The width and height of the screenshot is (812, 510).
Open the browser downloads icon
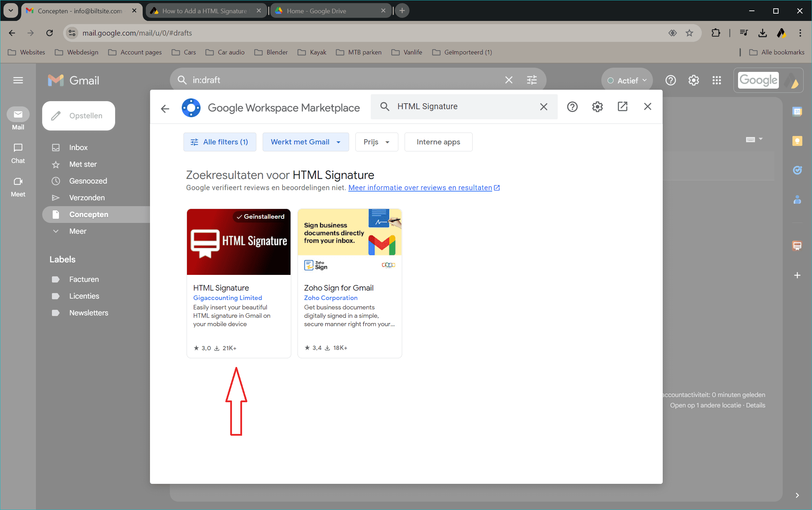[x=762, y=33]
